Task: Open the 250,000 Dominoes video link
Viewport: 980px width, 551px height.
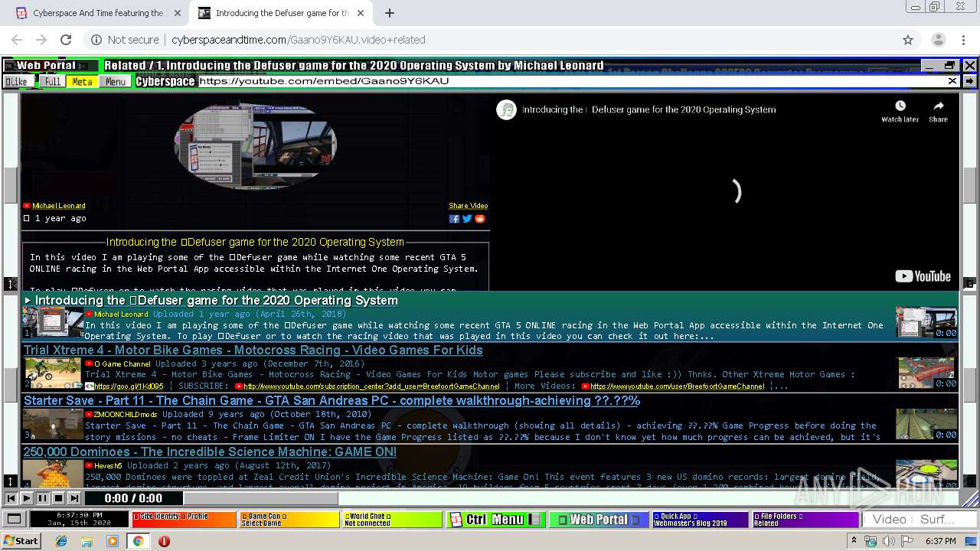Action: 210,452
